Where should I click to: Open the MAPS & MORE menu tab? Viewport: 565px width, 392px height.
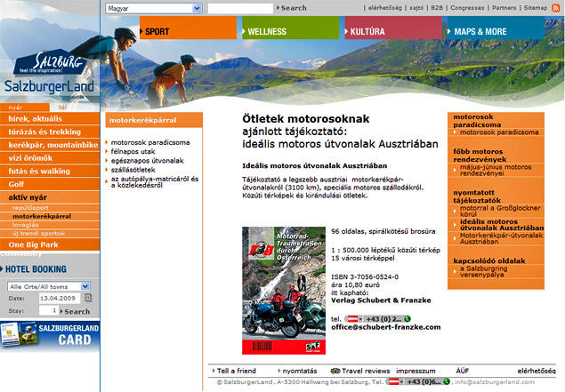(496, 28)
